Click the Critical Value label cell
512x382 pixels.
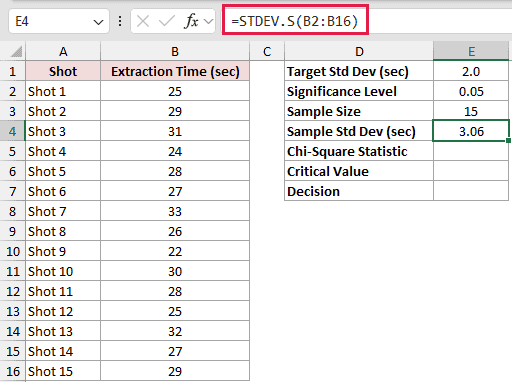(359, 171)
